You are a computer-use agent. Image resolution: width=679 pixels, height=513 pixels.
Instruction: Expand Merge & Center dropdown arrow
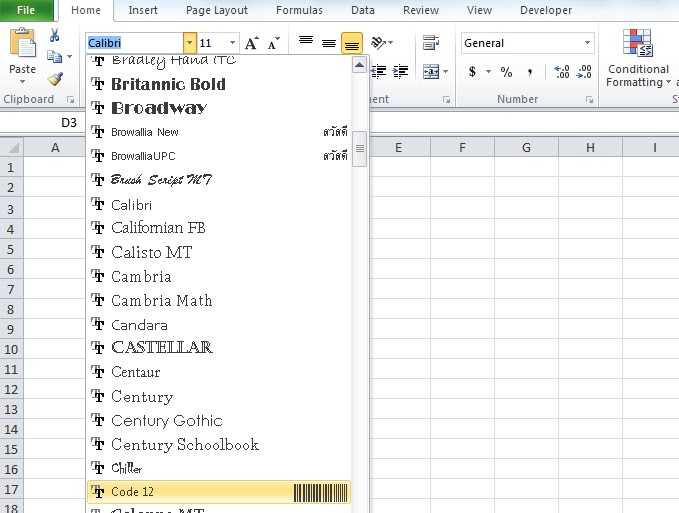pyautogui.click(x=445, y=71)
